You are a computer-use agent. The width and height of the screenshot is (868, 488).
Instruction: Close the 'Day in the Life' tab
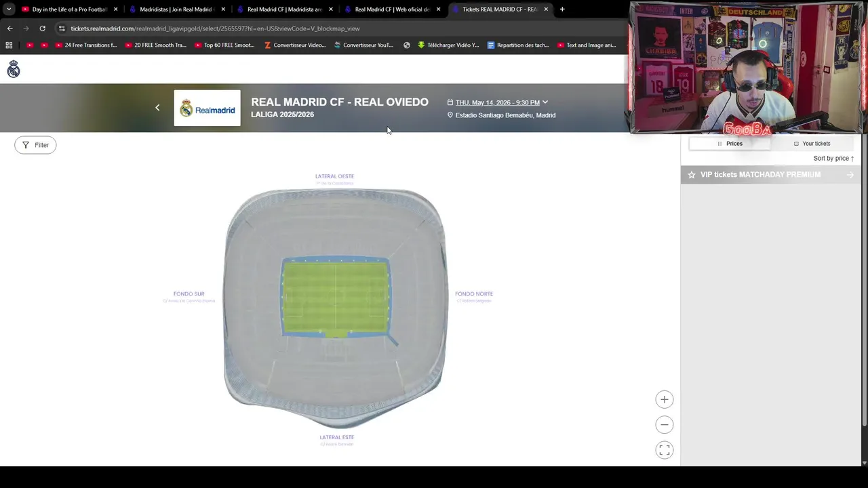click(x=115, y=9)
